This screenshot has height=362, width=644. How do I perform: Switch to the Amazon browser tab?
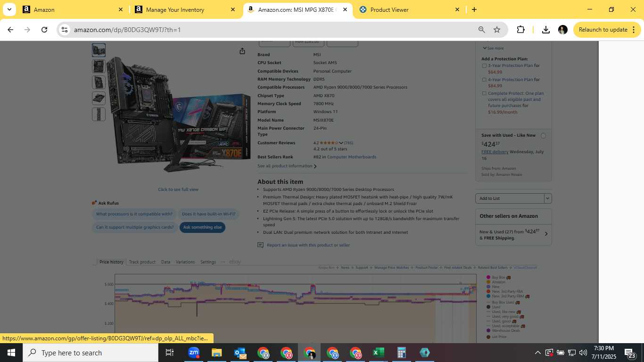tap(73, 9)
